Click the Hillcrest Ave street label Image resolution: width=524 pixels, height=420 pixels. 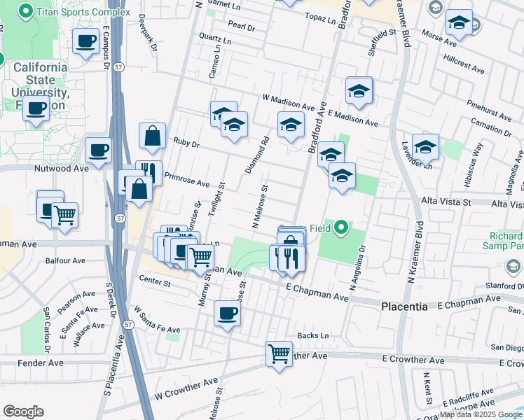pos(464,64)
